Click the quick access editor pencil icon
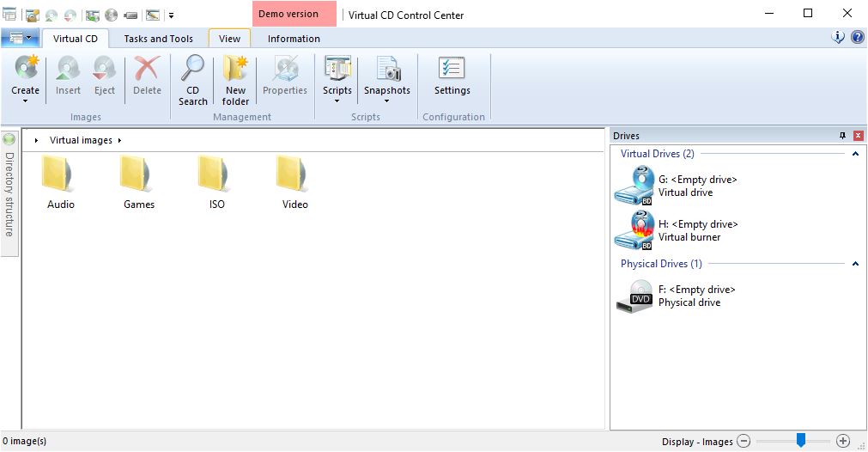Viewport: 868px width, 452px height. pos(153,15)
